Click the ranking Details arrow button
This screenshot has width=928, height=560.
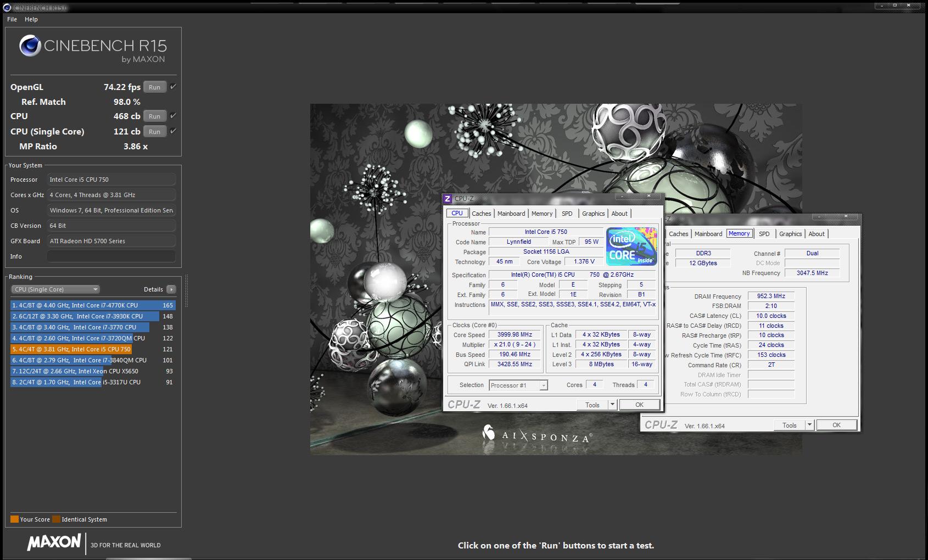click(171, 289)
